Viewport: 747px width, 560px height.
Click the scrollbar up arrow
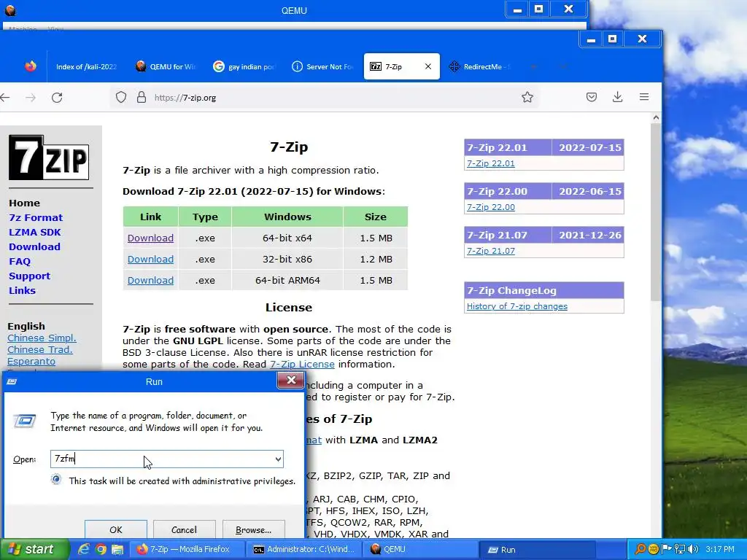pyautogui.click(x=656, y=117)
